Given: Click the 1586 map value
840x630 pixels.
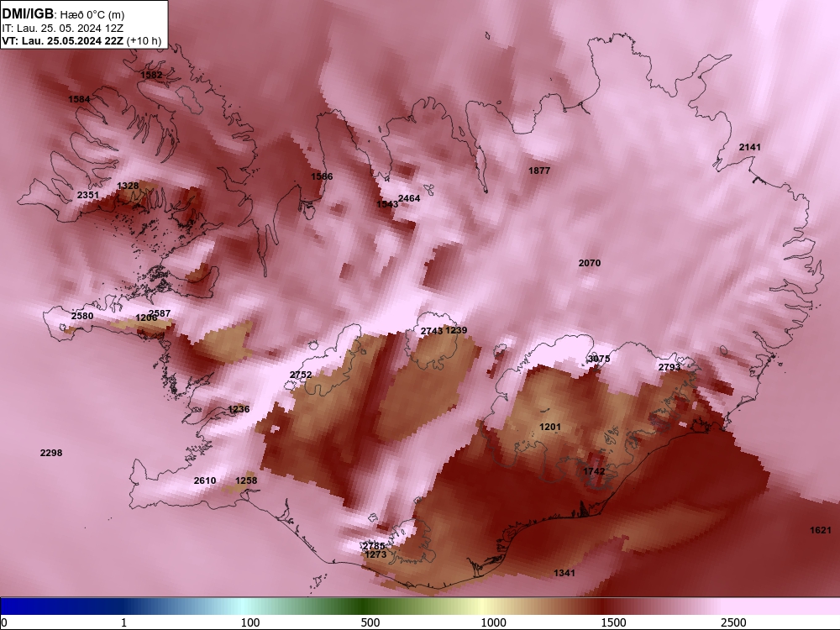Looking at the screenshot, I should coord(322,176).
